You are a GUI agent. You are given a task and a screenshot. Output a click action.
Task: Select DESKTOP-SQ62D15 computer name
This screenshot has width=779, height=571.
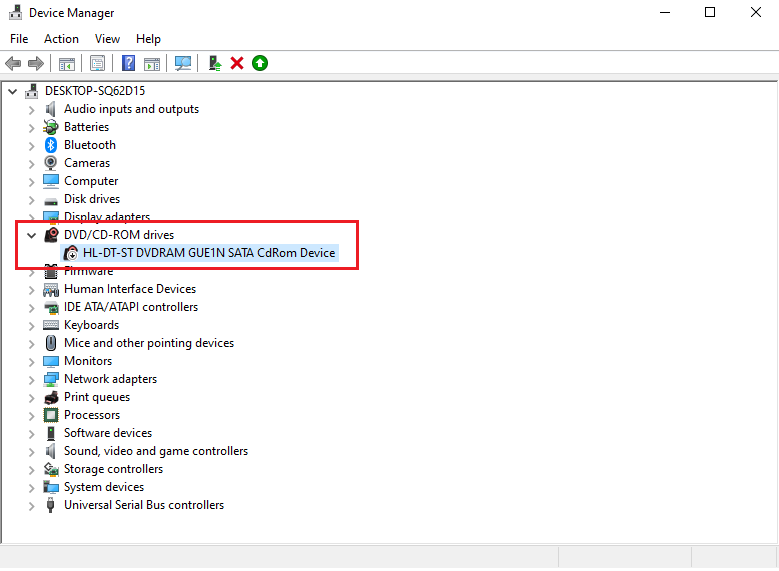tap(95, 91)
